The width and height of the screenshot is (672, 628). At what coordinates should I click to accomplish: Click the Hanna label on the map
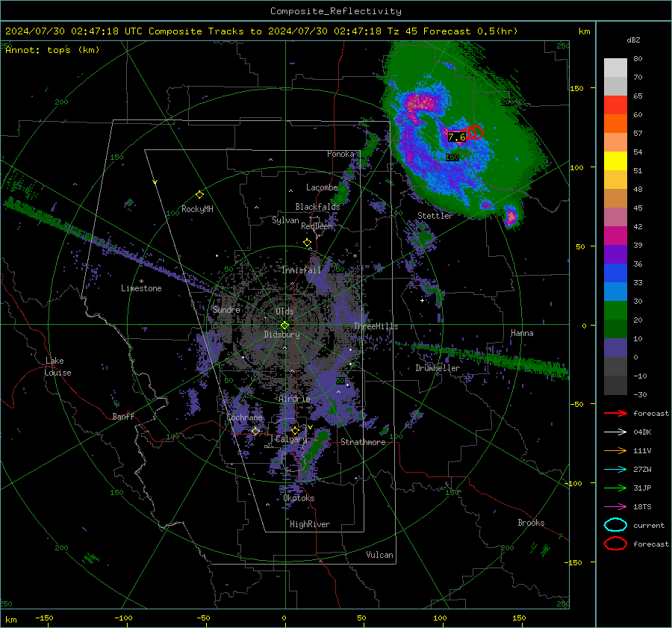[522, 333]
